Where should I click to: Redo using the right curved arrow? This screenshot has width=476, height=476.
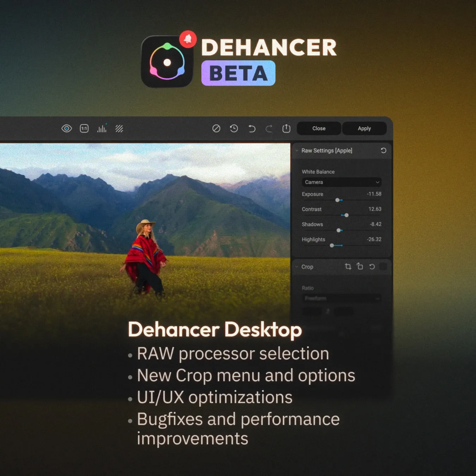(x=269, y=129)
